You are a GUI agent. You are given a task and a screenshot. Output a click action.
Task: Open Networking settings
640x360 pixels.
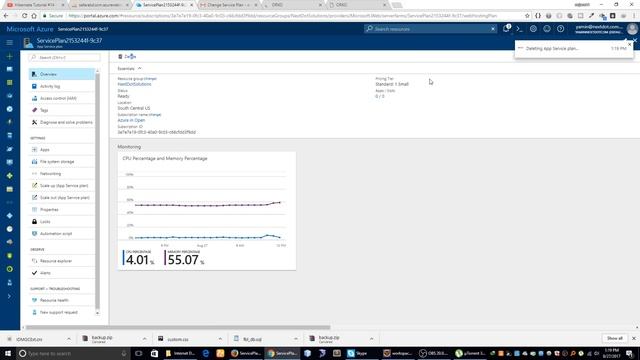coord(62,174)
